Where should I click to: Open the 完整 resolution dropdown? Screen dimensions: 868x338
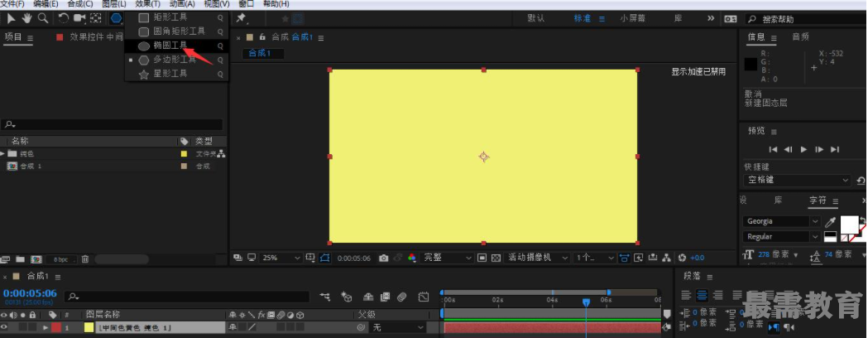click(x=447, y=258)
